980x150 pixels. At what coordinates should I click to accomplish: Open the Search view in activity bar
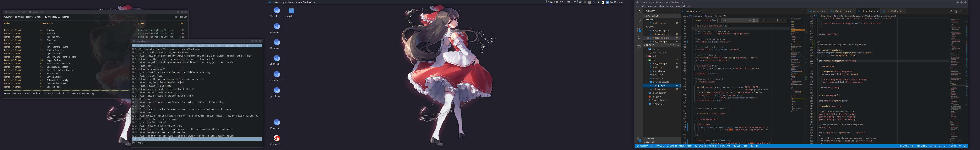pyautogui.click(x=639, y=21)
